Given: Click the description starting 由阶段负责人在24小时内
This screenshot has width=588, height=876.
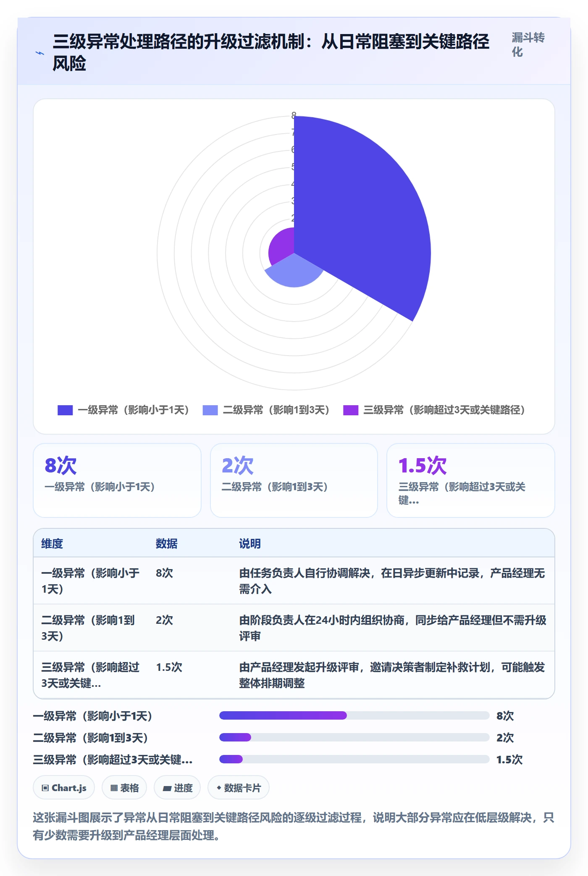Looking at the screenshot, I should point(393,628).
